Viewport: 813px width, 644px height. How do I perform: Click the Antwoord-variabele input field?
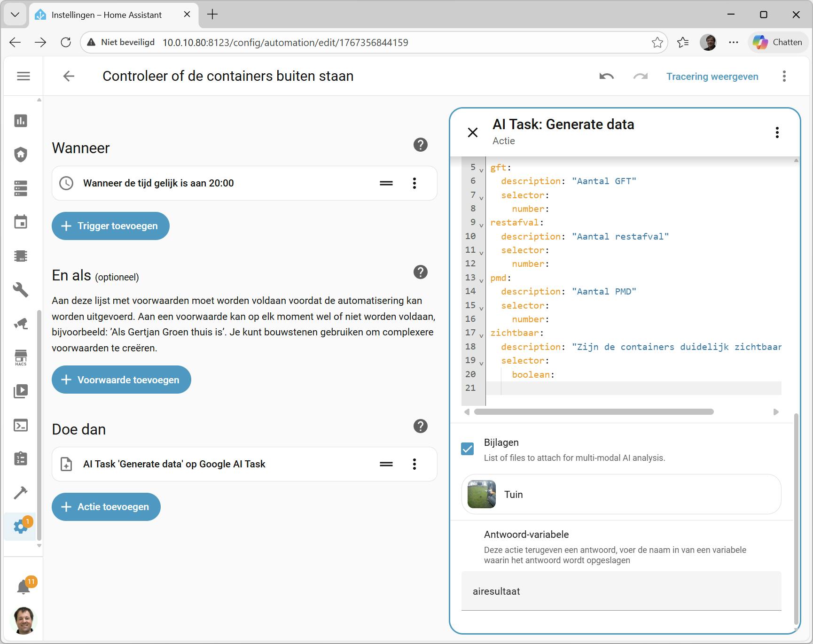621,591
